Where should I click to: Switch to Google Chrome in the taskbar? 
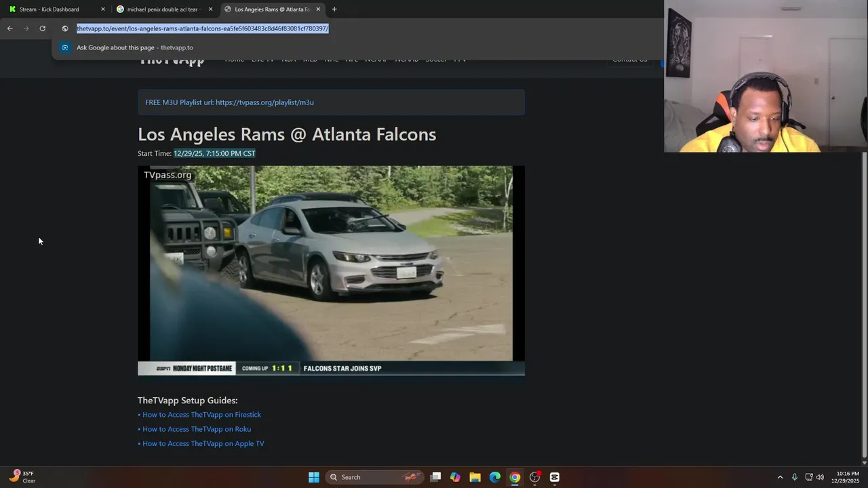(x=515, y=477)
